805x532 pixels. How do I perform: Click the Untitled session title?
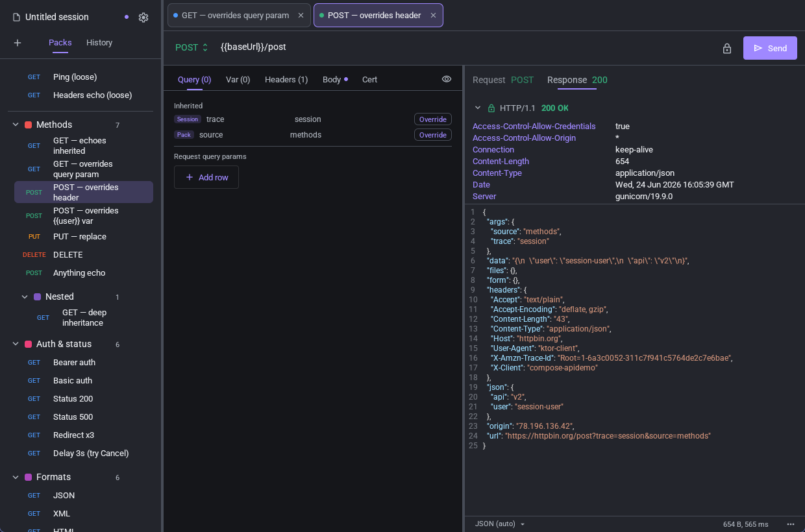coord(57,18)
